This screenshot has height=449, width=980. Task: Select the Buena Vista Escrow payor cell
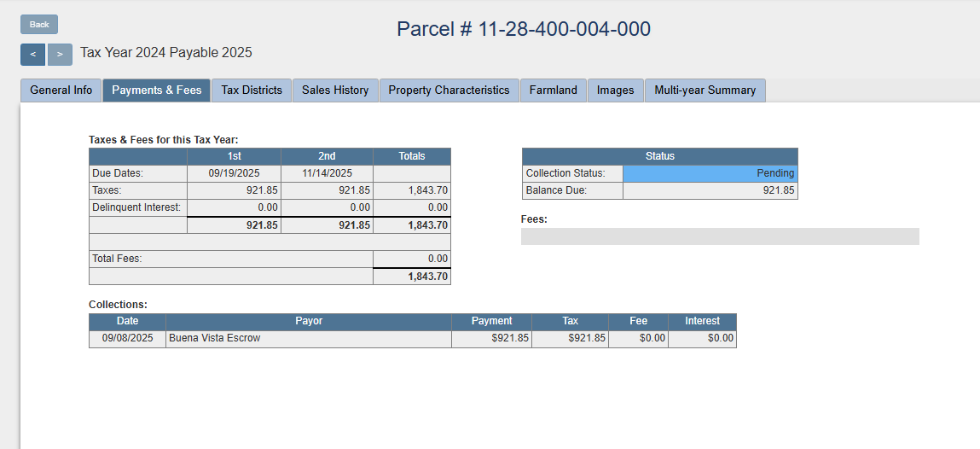coord(309,338)
